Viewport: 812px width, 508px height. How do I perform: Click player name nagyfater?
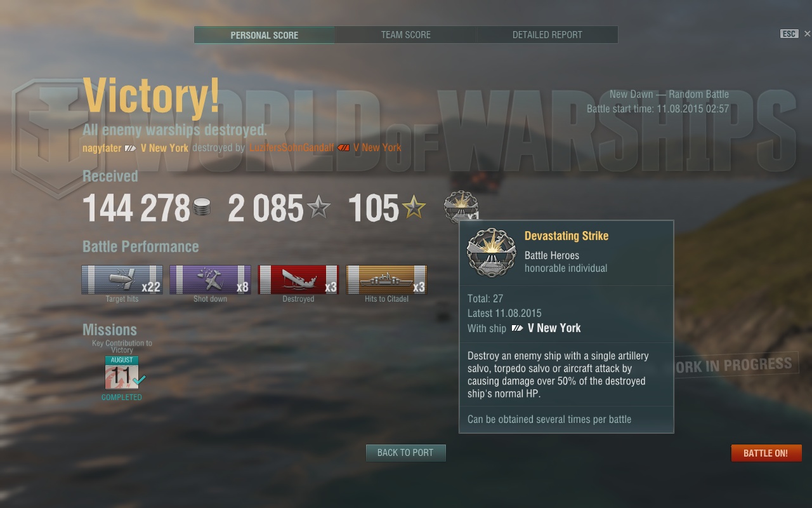pos(101,147)
